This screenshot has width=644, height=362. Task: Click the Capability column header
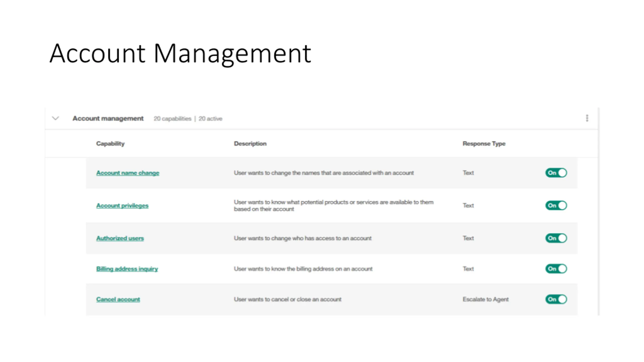110,144
